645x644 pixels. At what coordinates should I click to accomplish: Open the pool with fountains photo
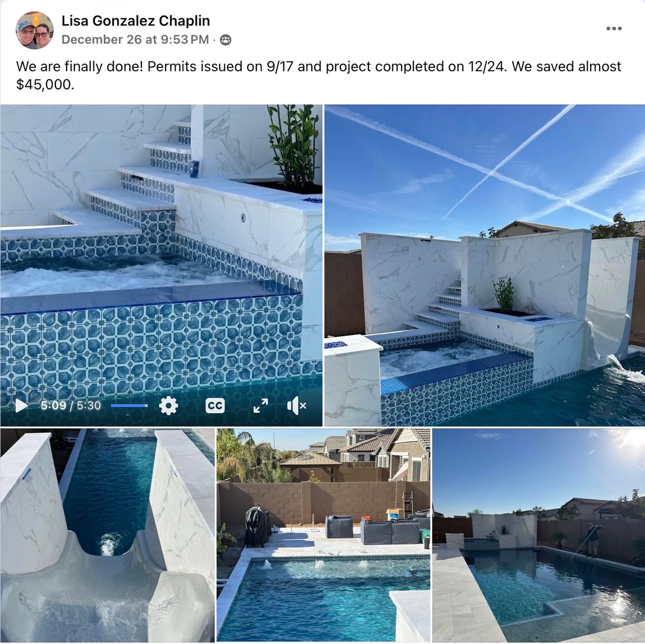[x=323, y=535]
